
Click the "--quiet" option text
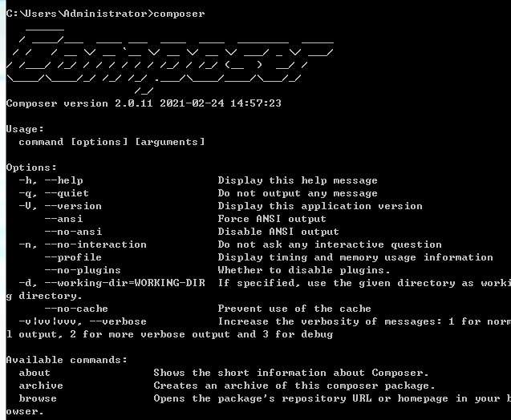click(67, 193)
